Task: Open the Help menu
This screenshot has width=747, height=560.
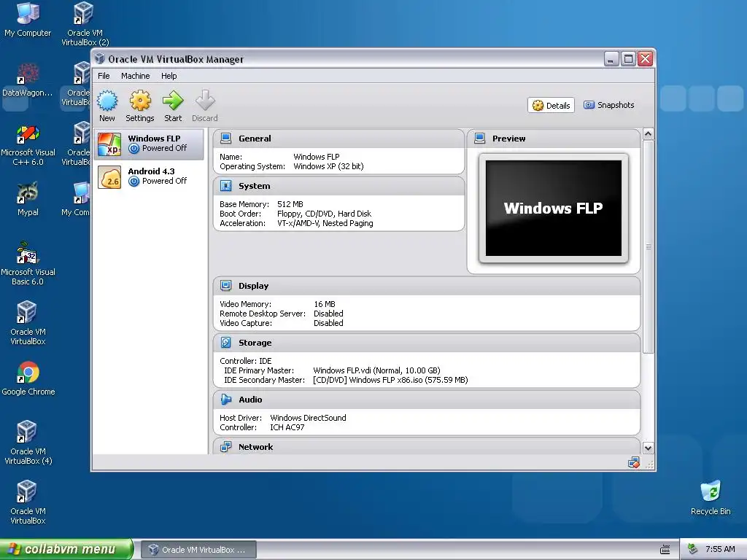Action: [169, 76]
